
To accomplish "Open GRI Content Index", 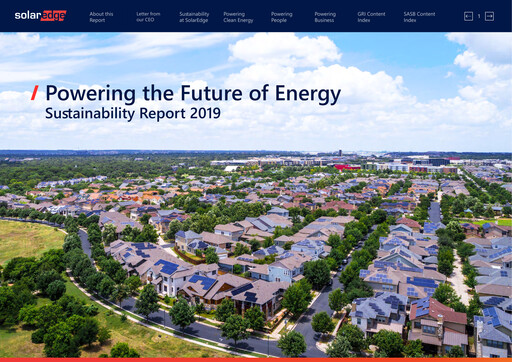I will pyautogui.click(x=371, y=17).
